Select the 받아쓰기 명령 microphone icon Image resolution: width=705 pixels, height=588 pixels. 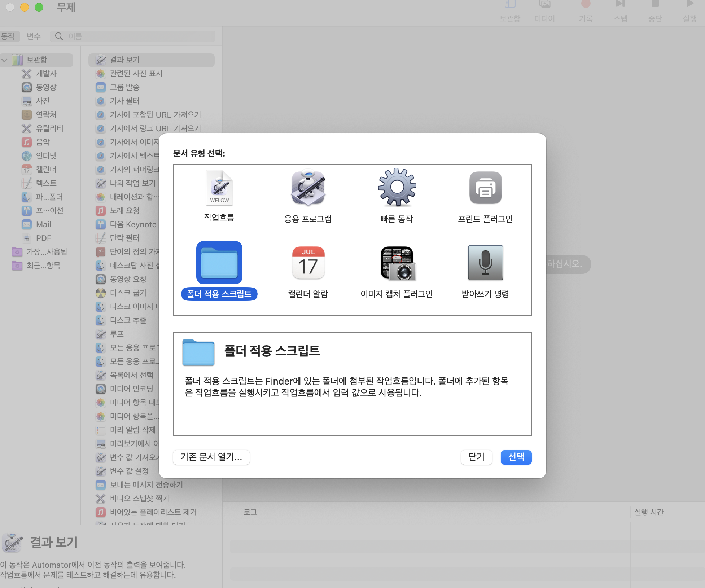click(x=485, y=263)
